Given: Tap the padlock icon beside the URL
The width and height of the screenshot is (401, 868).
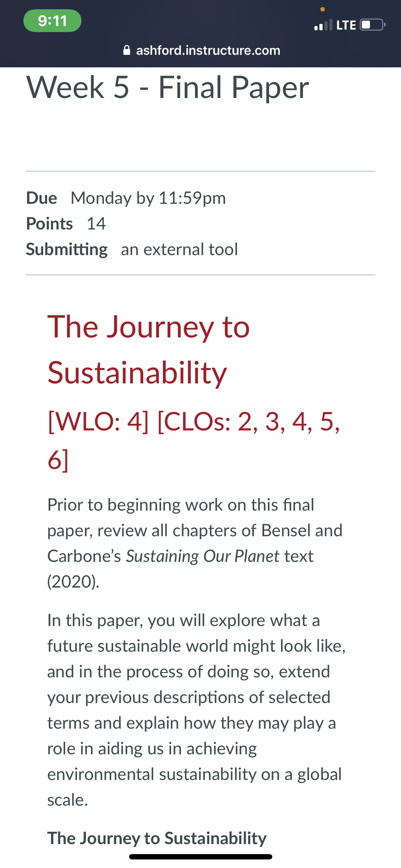Looking at the screenshot, I should tap(127, 50).
